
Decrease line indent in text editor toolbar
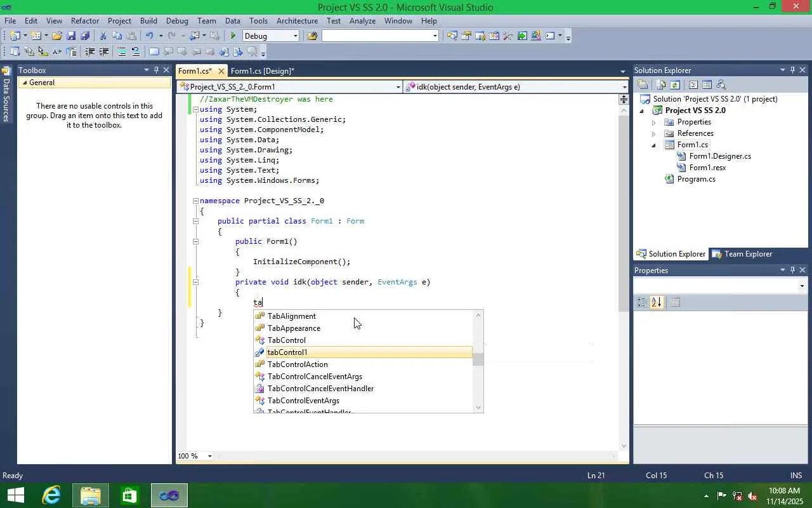point(90,52)
